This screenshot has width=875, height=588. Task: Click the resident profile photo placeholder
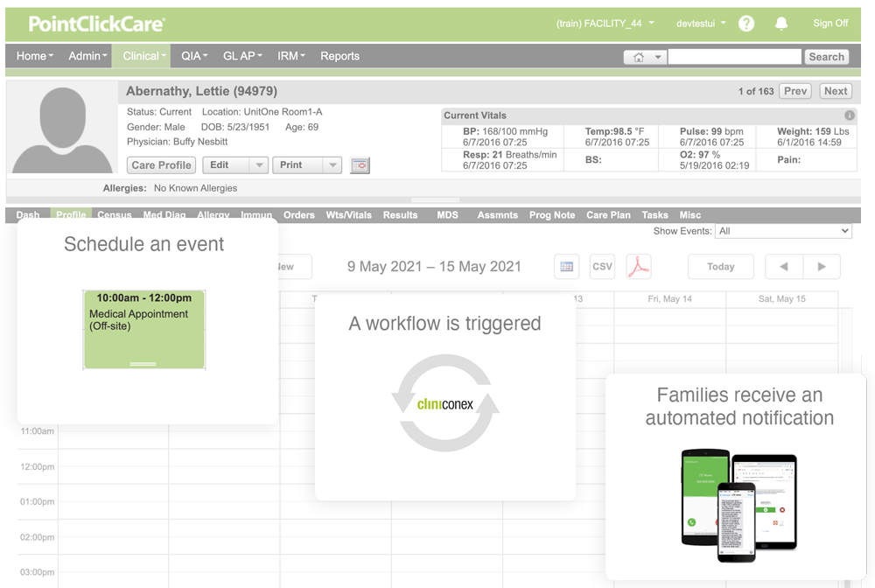click(x=62, y=129)
